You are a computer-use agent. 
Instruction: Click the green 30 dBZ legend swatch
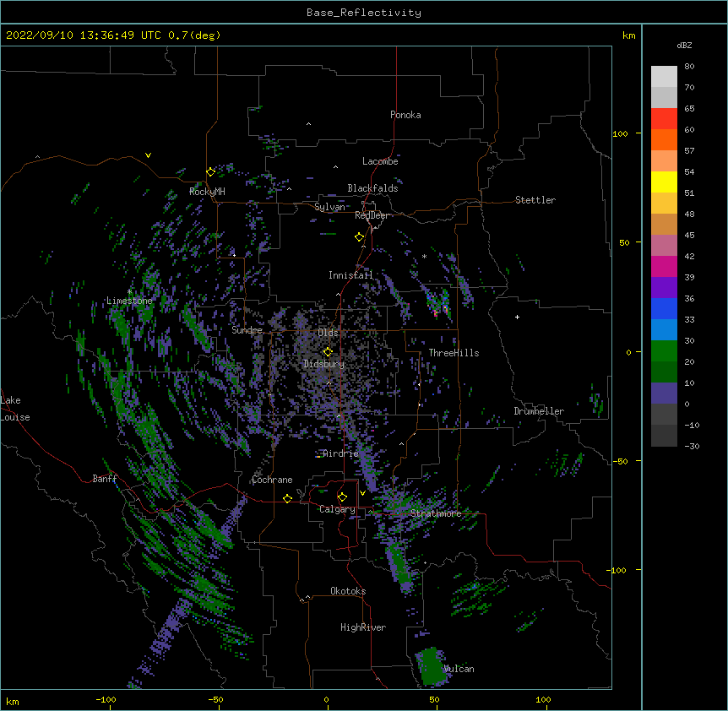click(664, 351)
